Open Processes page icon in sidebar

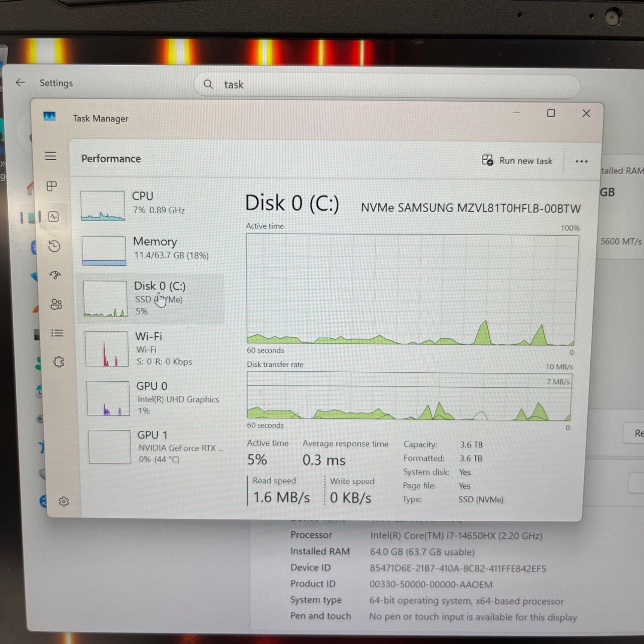point(52,186)
